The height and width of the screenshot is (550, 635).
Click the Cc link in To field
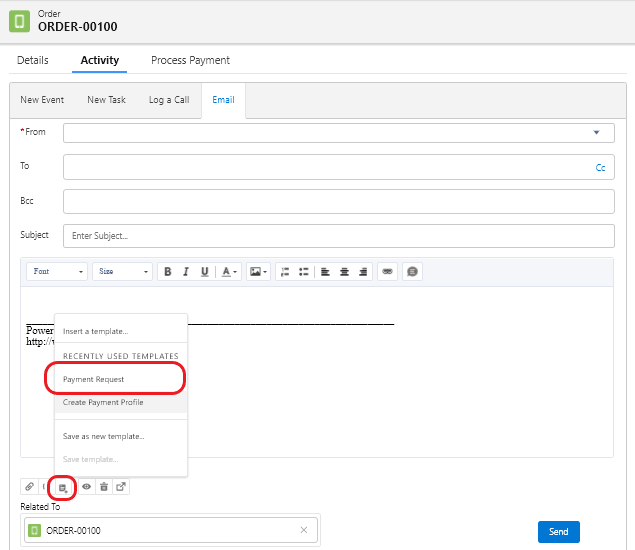pyautogui.click(x=600, y=168)
